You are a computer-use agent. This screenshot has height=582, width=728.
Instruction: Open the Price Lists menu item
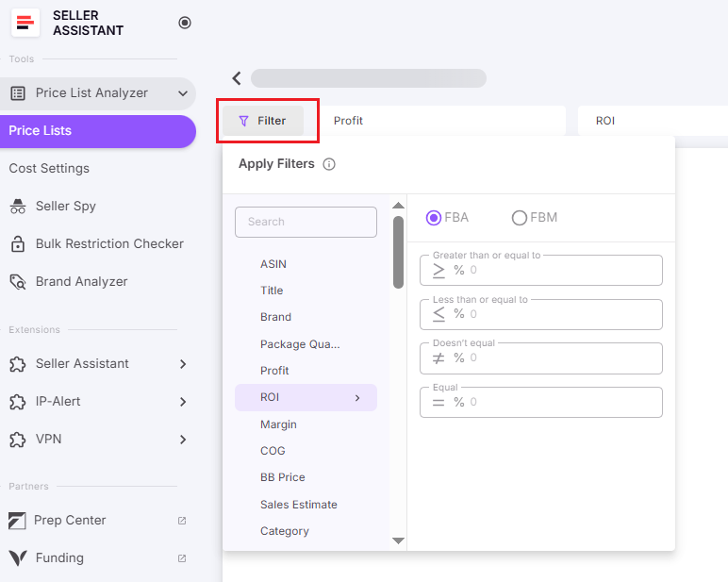pos(96,131)
